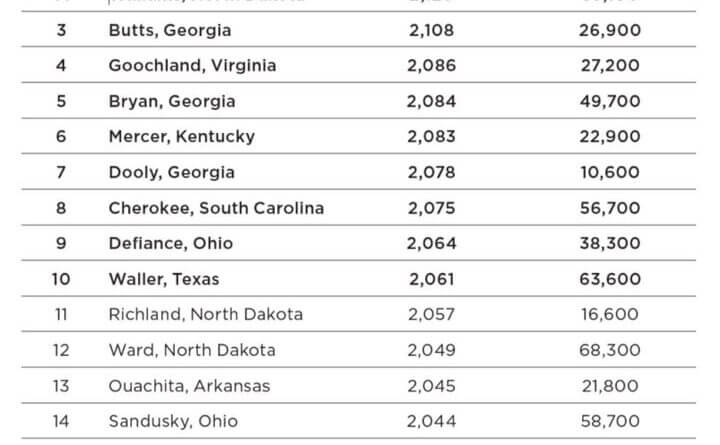Select Bryan, Georgia in the table
This screenshot has height=445, width=720.
[x=172, y=101]
